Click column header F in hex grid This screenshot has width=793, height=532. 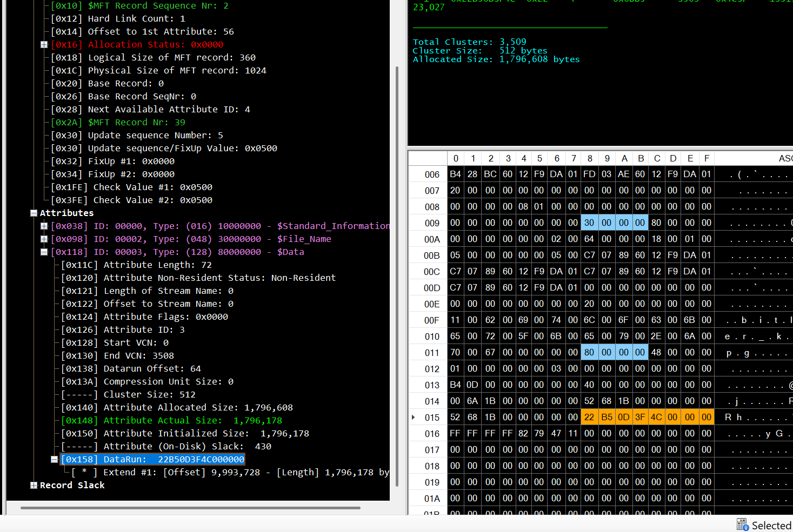tap(707, 158)
